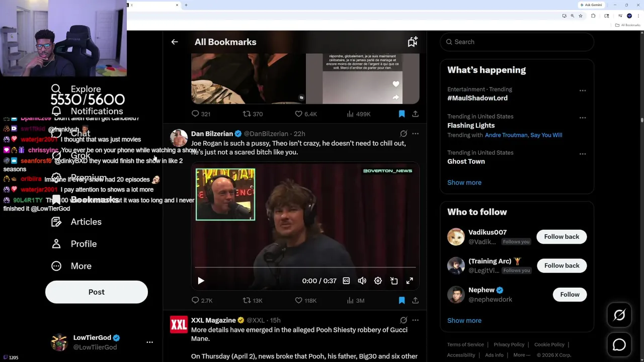
Task: Open options for #MaulShadowLord trend
Action: [x=583, y=91]
